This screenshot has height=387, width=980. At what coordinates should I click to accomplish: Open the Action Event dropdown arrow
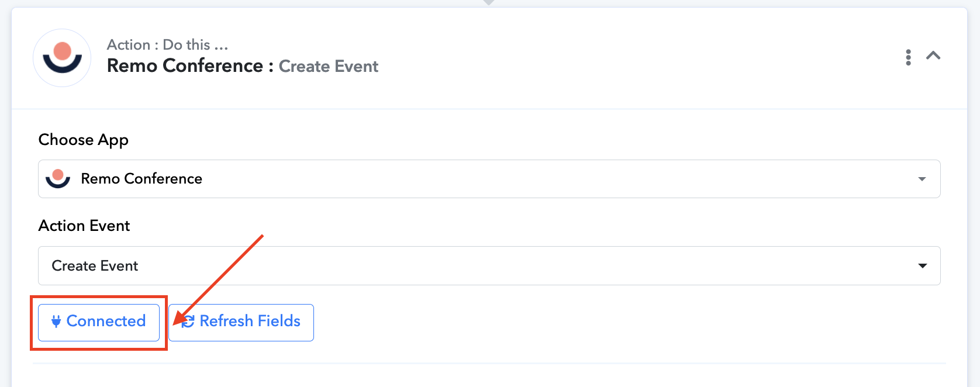click(923, 266)
